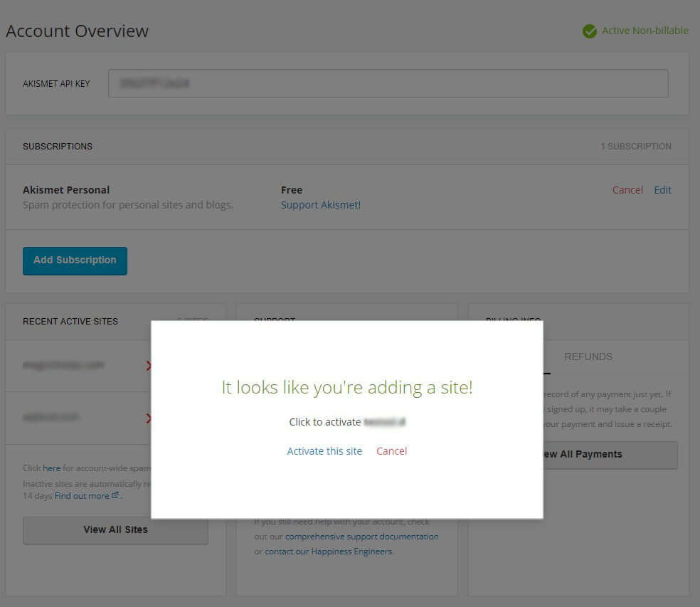Click the second blurred site row

78,418
